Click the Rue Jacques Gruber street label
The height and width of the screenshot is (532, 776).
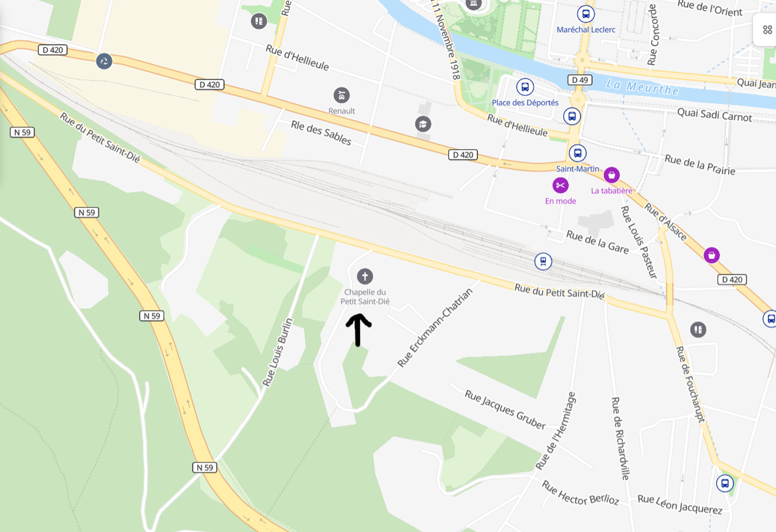pyautogui.click(x=505, y=410)
